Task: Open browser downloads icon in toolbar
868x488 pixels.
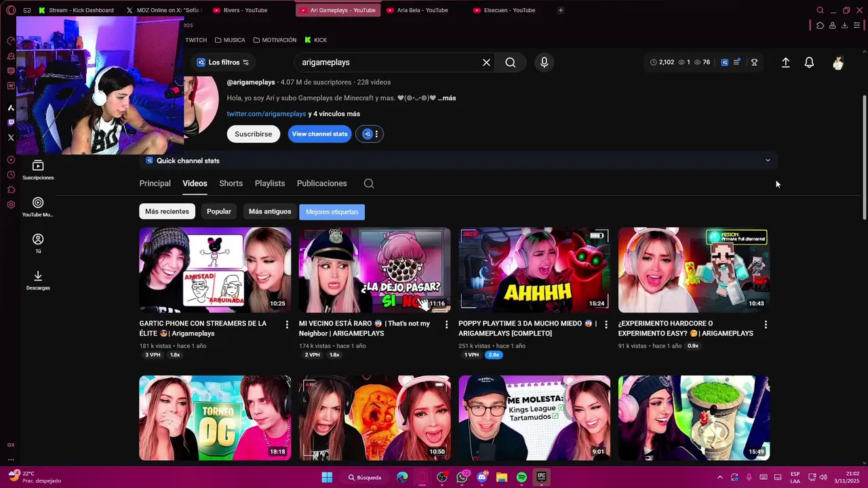Action: [844, 25]
